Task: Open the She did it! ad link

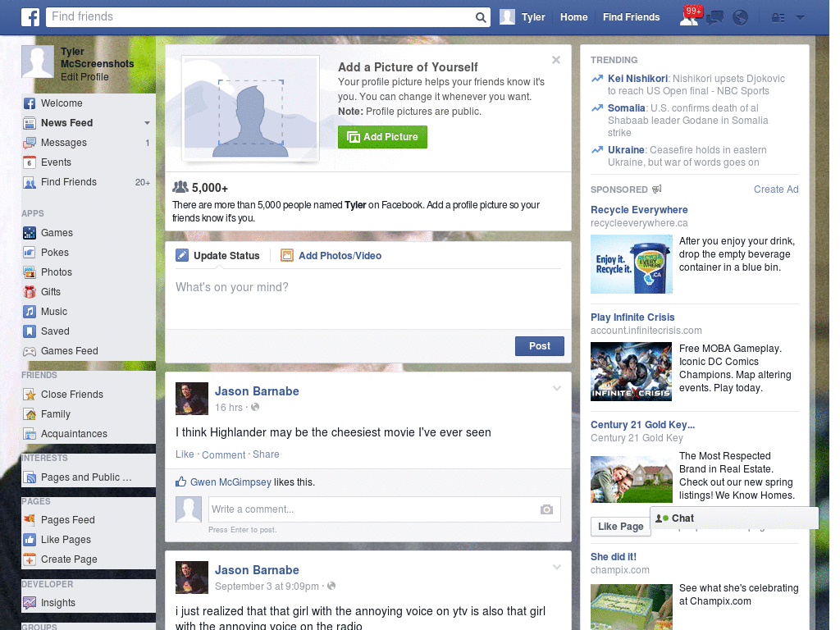Action: click(x=614, y=557)
